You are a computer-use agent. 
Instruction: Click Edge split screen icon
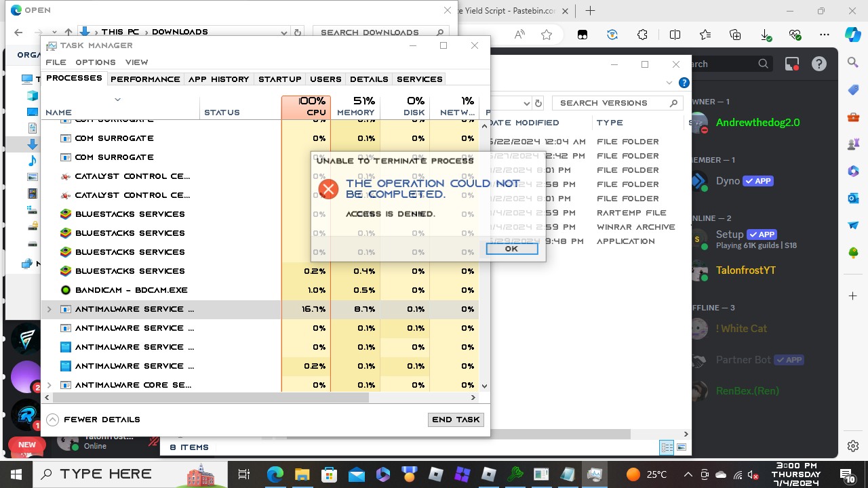[x=675, y=35]
